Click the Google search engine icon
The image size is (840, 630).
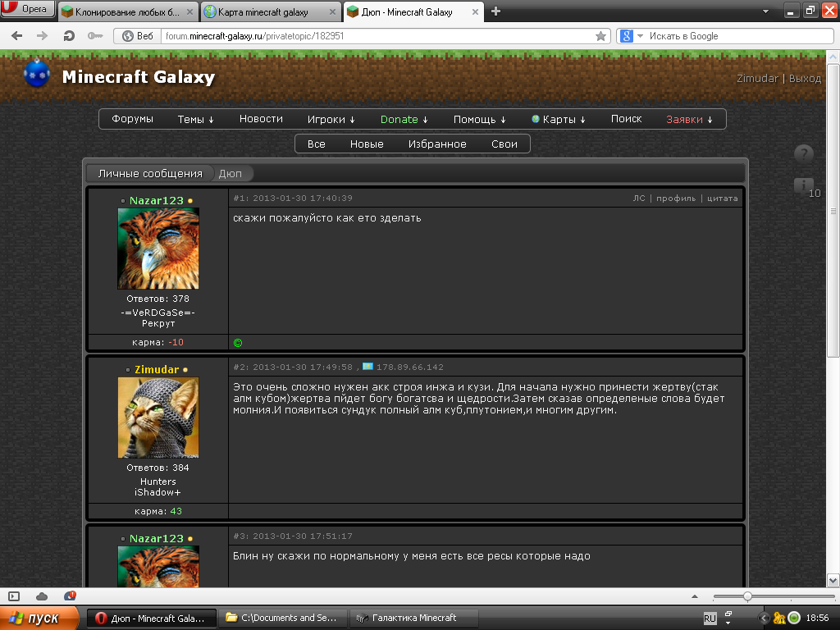point(626,36)
